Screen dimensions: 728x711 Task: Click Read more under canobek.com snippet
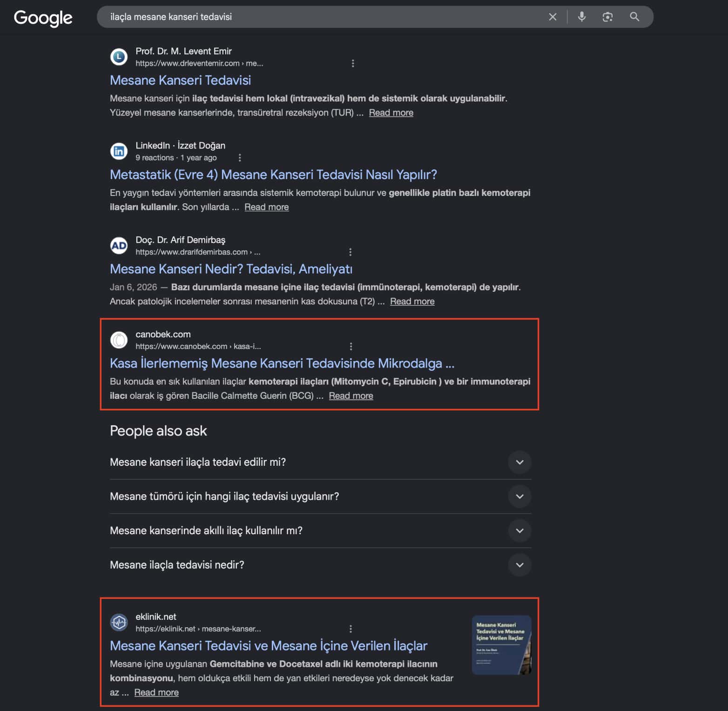coord(351,396)
